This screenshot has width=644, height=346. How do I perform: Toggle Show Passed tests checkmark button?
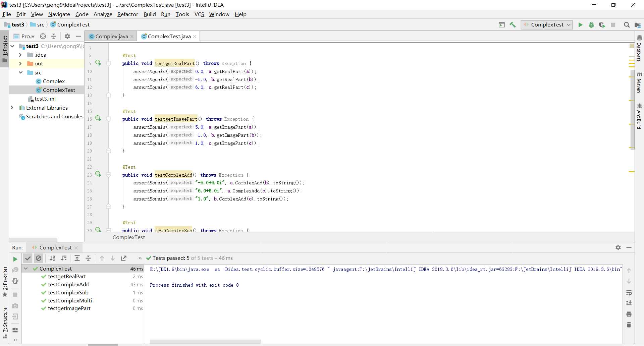(28, 258)
